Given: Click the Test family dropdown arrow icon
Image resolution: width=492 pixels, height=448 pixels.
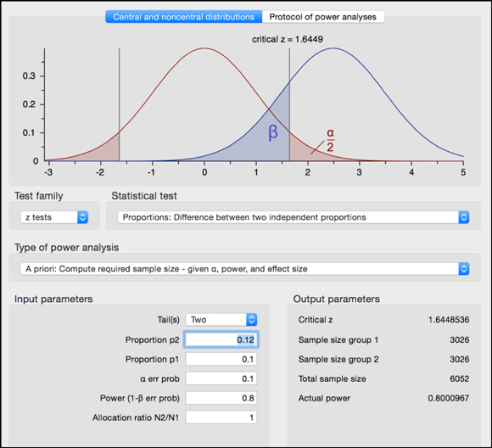Looking at the screenshot, I should (83, 217).
